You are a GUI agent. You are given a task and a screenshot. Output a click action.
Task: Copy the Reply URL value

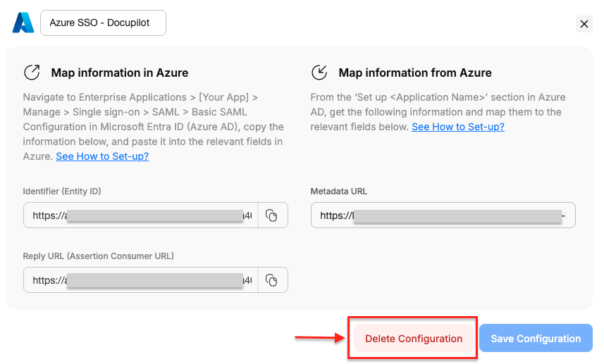tap(272, 280)
